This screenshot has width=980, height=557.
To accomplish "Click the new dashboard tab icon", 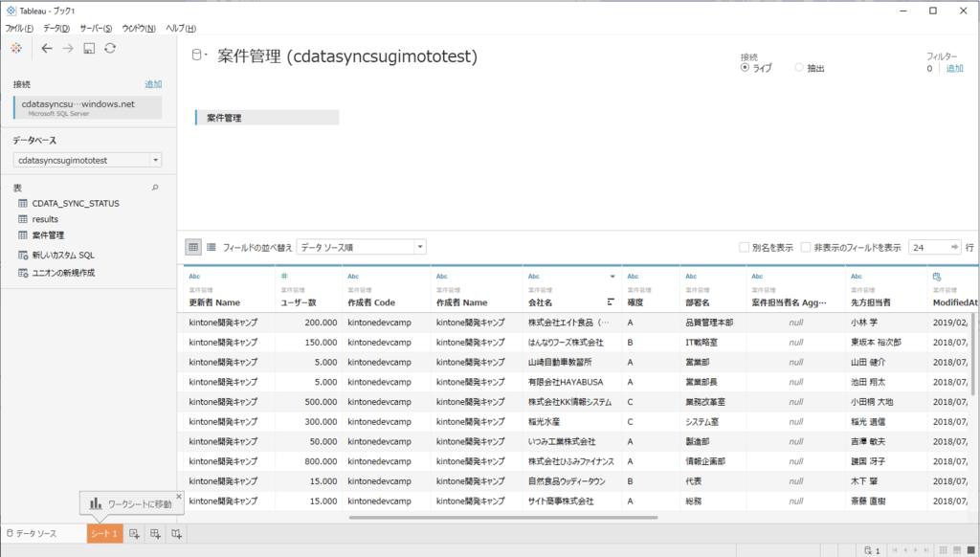I will tap(155, 533).
